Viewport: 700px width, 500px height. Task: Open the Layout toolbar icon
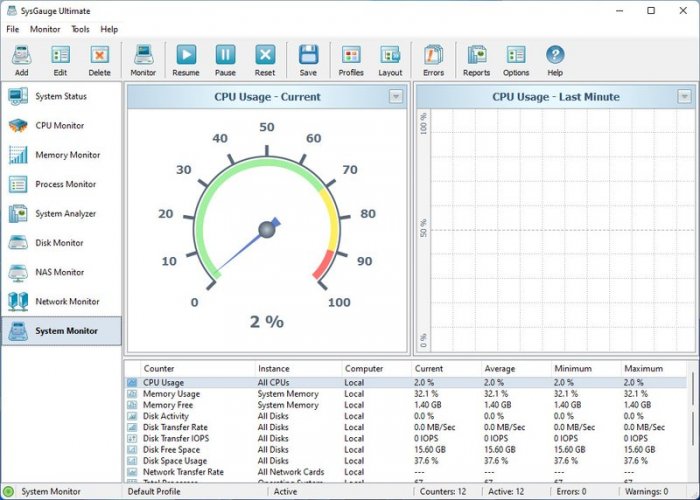390,56
